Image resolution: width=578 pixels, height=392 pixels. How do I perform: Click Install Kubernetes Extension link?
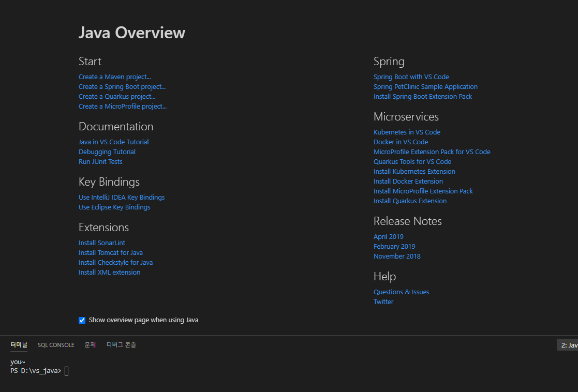pyautogui.click(x=414, y=172)
